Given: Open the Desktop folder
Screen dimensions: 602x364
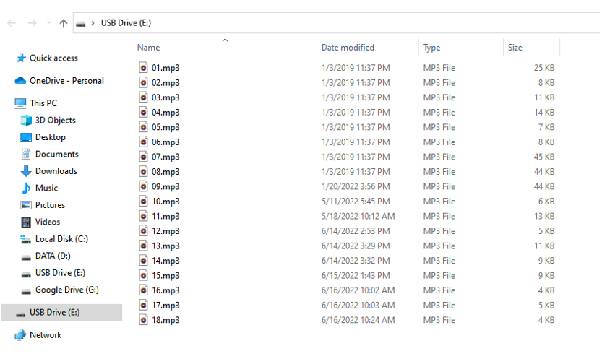Looking at the screenshot, I should 51,137.
